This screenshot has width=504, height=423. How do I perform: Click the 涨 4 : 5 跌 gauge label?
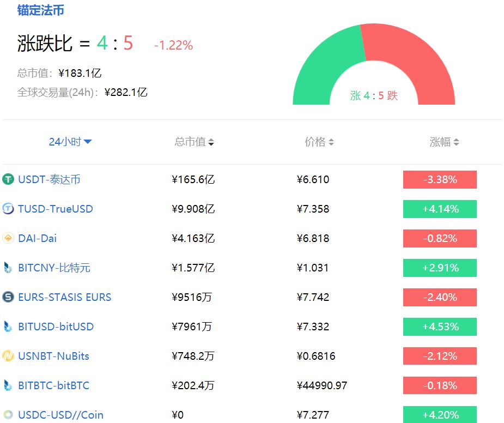[374, 95]
